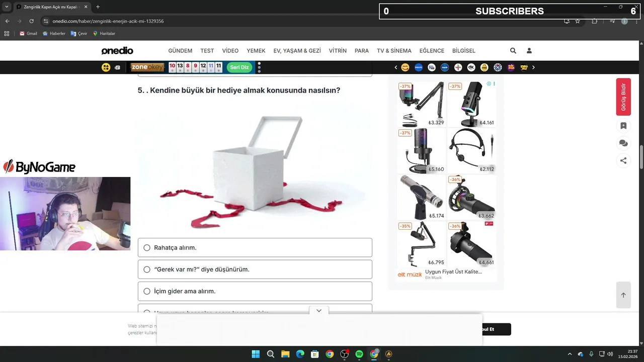644x362 pixels.
Task: Open the YEMEK menu item
Action: click(x=256, y=51)
